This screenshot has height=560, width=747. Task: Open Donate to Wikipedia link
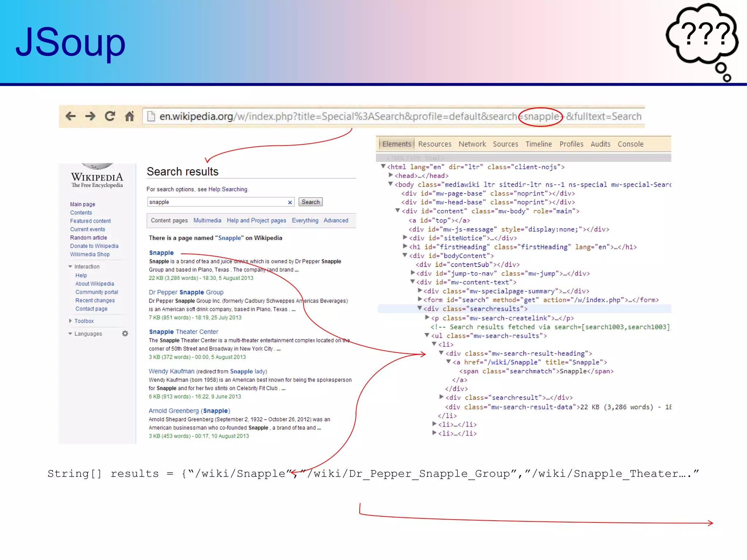point(94,246)
